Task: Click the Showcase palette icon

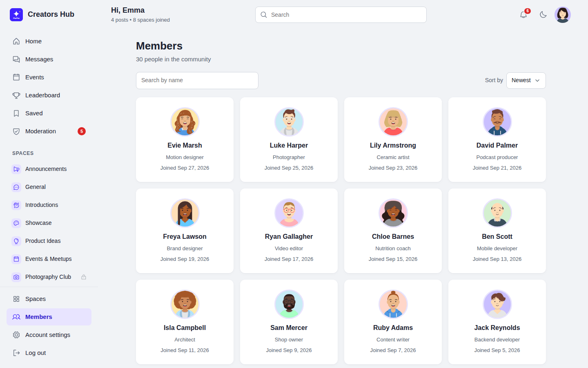Action: coord(16,223)
